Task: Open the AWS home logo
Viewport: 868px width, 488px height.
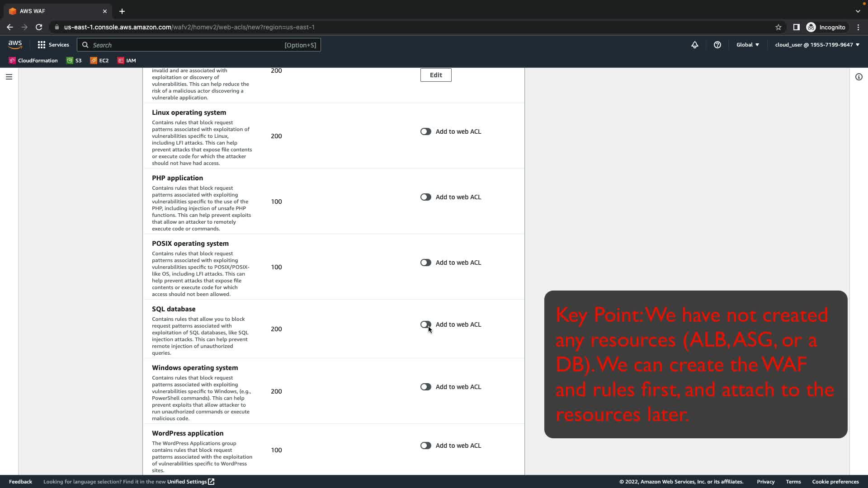Action: (x=15, y=44)
